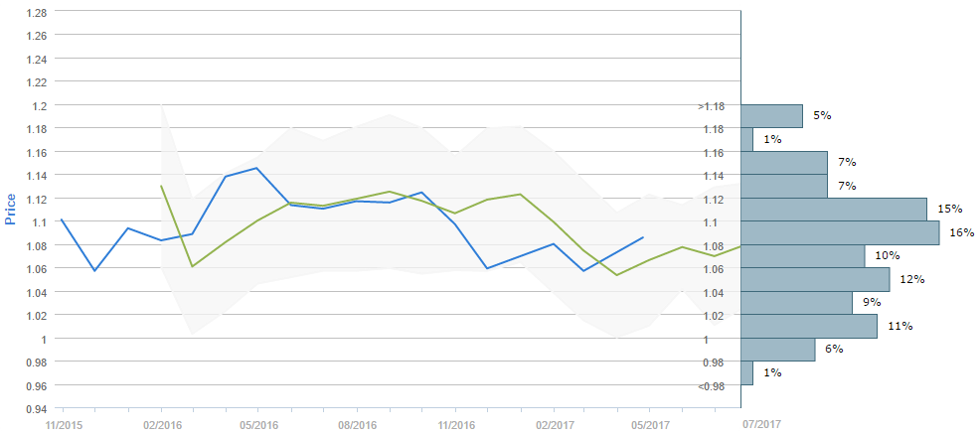Screen dimensions: 980x436
Task: Click the 15% histogram bar
Action: pyautogui.click(x=833, y=210)
